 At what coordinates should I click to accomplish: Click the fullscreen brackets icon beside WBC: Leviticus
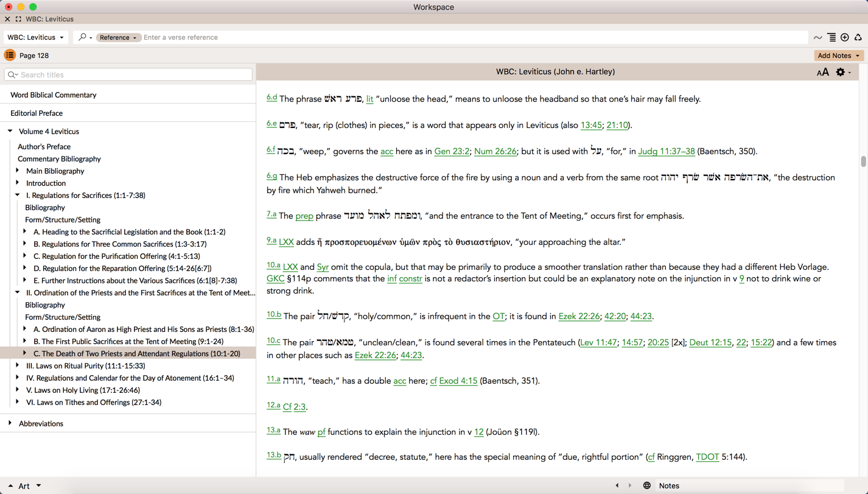click(x=18, y=19)
